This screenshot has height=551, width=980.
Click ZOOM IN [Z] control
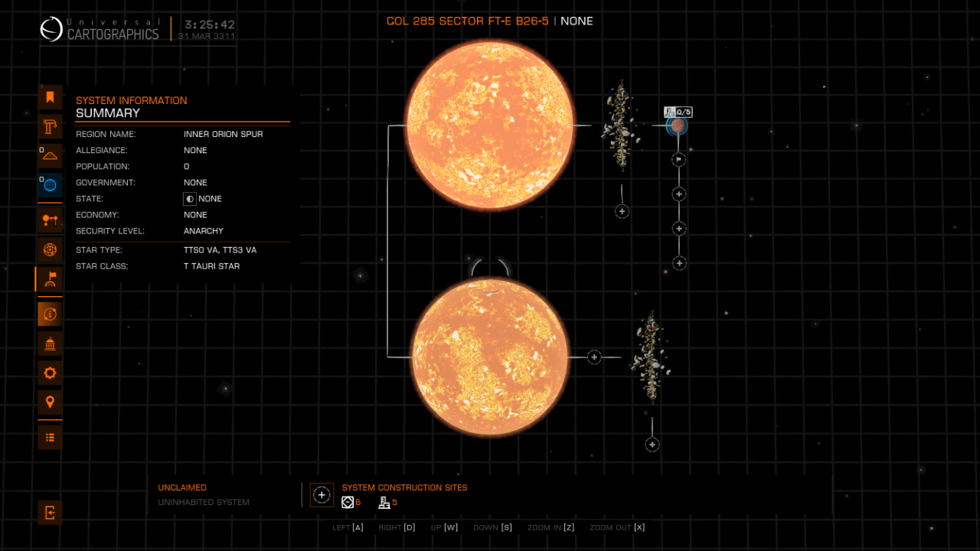551,527
